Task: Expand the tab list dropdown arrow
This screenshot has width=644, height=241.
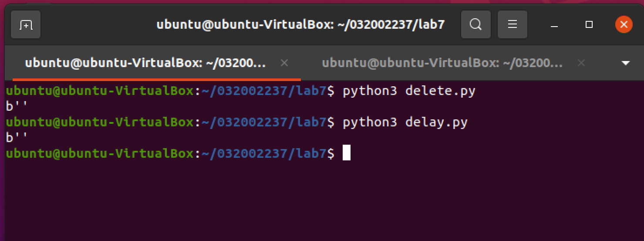Action: [626, 63]
